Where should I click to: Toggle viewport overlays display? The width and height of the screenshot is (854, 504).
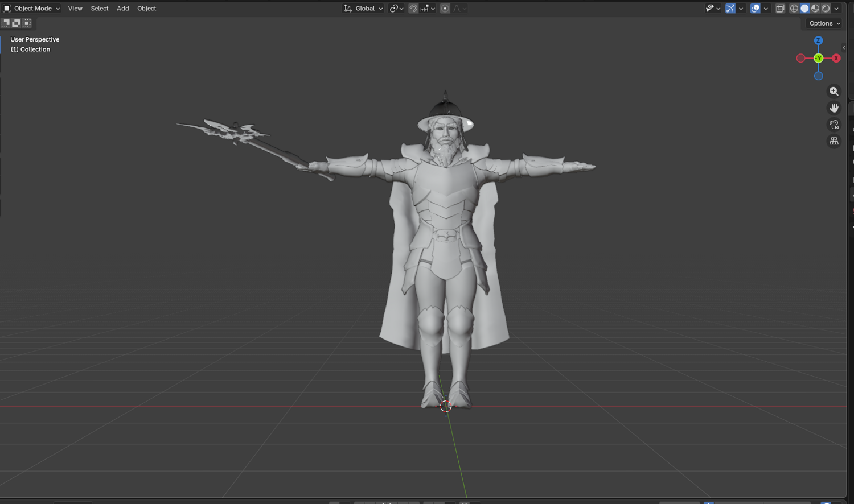[x=756, y=9]
